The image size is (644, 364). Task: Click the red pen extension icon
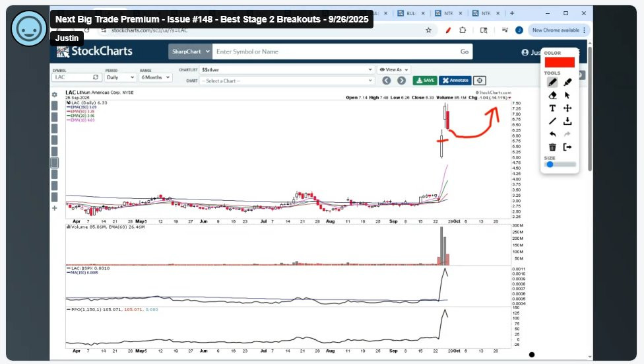448,30
